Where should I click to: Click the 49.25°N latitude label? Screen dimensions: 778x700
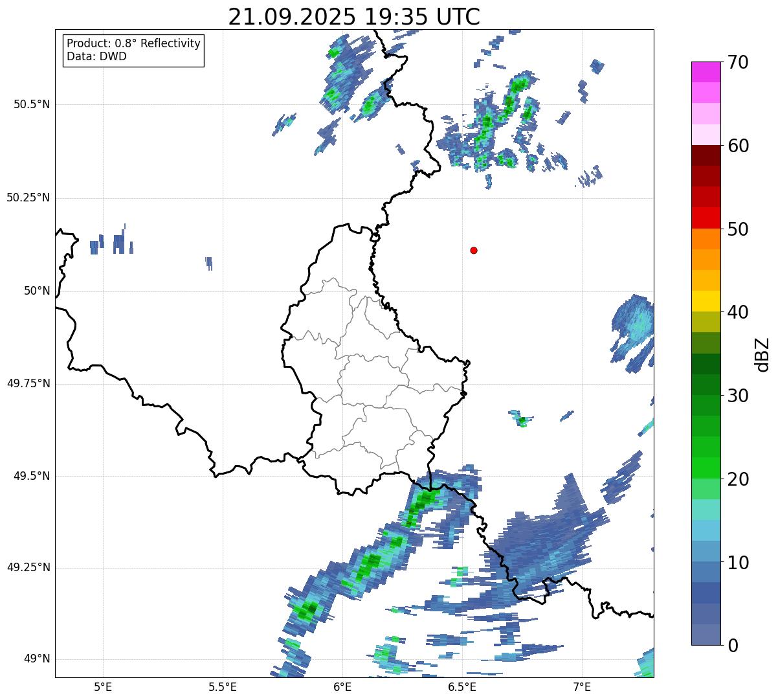point(28,567)
